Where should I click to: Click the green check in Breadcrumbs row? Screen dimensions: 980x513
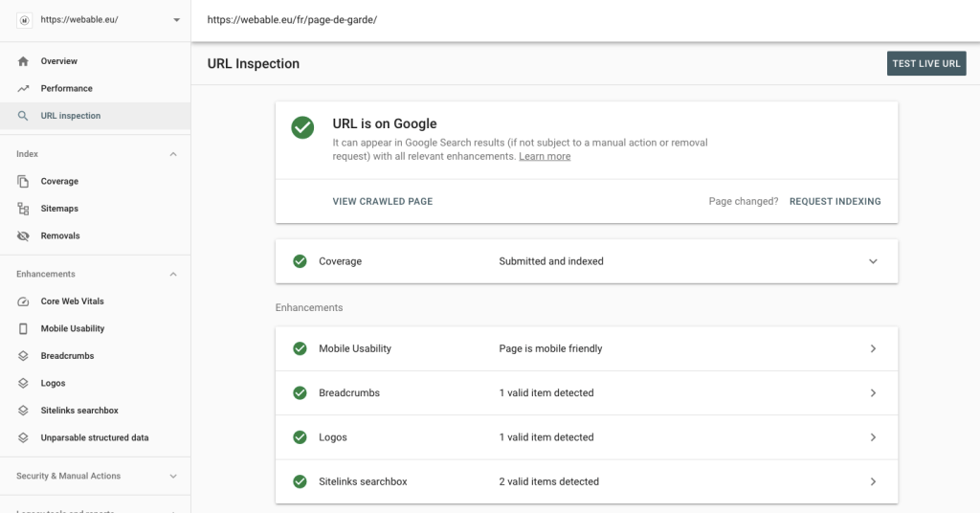(x=300, y=393)
